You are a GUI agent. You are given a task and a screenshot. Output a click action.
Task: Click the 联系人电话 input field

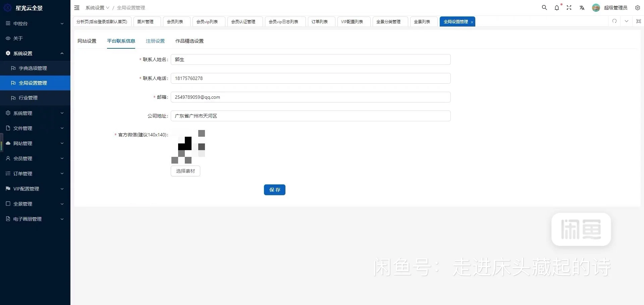coord(310,78)
